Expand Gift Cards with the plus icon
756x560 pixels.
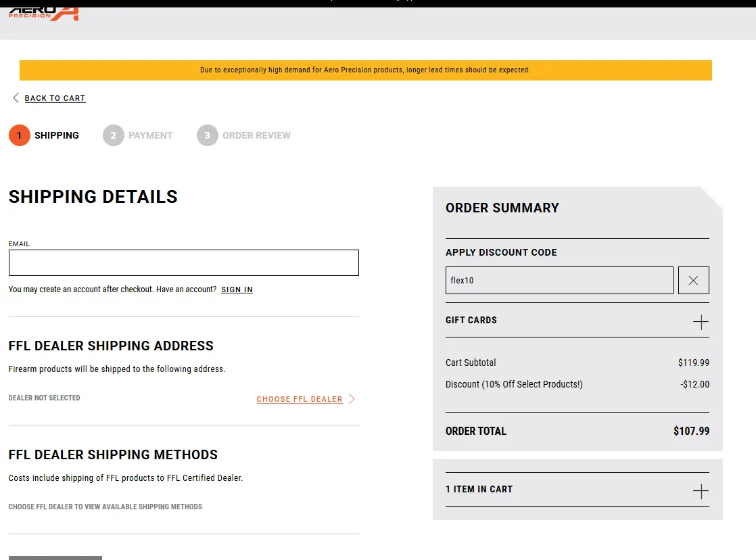pyautogui.click(x=701, y=322)
